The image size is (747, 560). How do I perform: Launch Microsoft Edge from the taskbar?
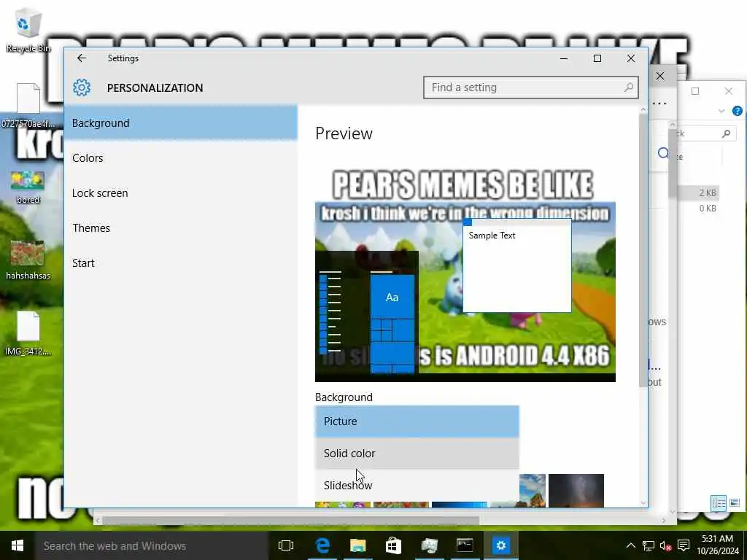pyautogui.click(x=322, y=545)
